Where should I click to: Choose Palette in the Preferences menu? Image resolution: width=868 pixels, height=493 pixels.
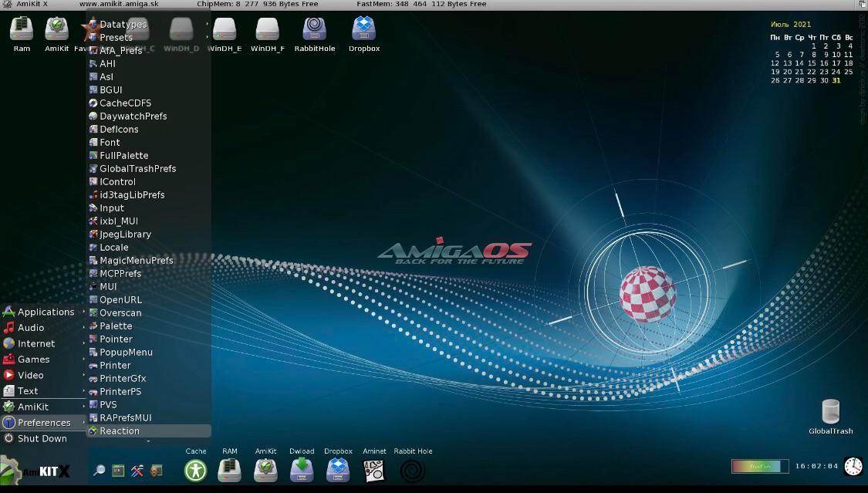pyautogui.click(x=116, y=326)
